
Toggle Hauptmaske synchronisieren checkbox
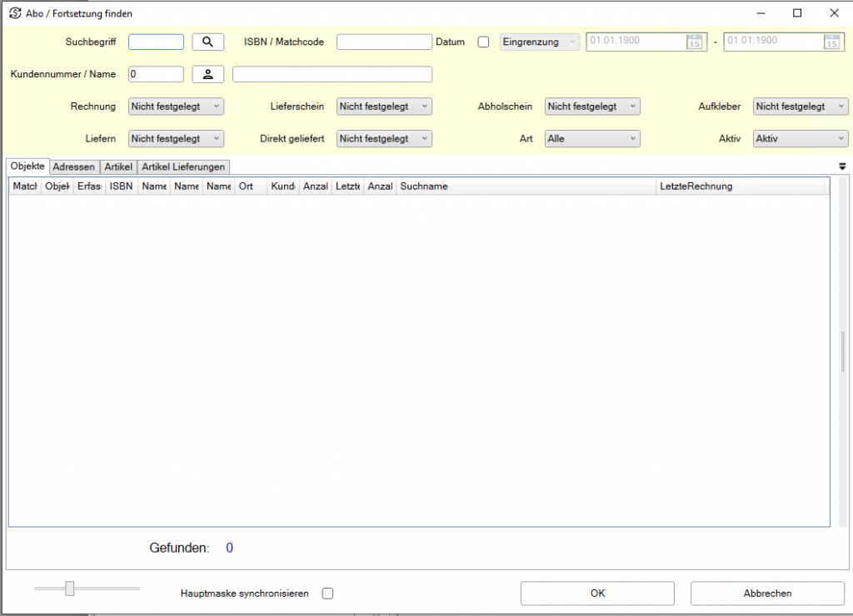coord(327,594)
